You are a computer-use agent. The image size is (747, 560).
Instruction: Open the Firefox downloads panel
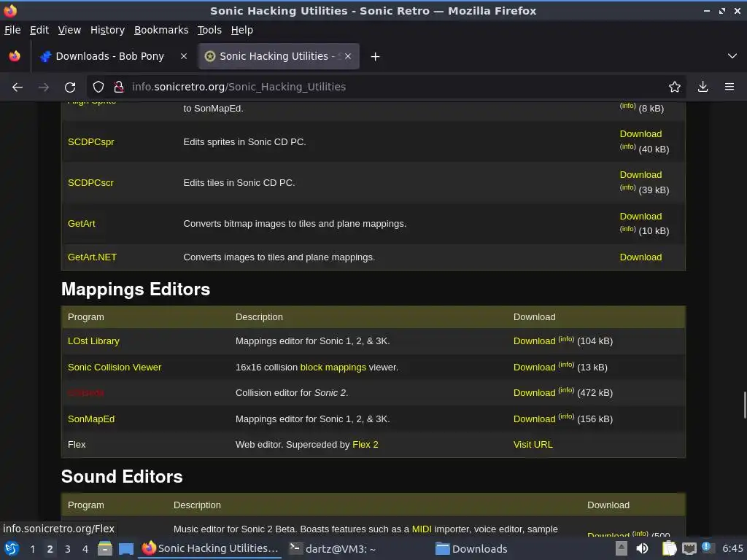coord(703,87)
